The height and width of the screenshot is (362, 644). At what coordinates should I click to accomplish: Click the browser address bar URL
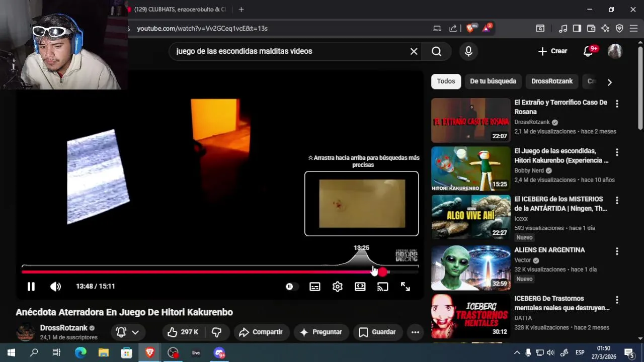click(202, 29)
